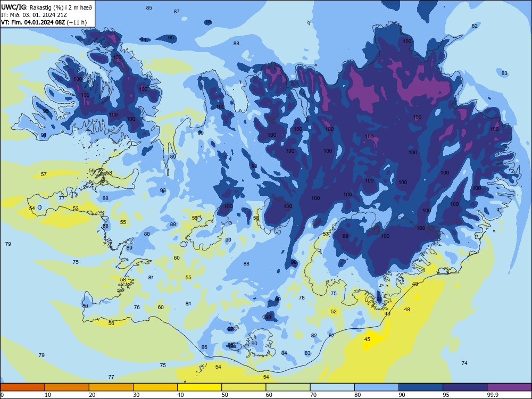
Task: Click the humidity value '74' over the sea
Action: [x=464, y=363]
